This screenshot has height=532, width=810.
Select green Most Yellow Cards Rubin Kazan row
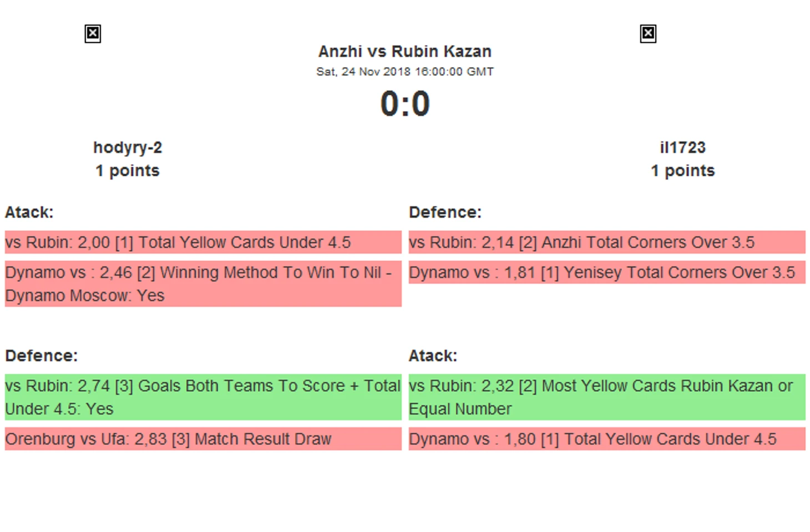click(607, 397)
